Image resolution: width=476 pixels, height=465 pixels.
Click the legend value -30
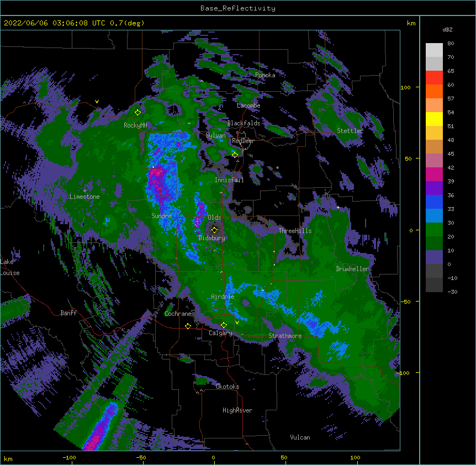(452, 292)
